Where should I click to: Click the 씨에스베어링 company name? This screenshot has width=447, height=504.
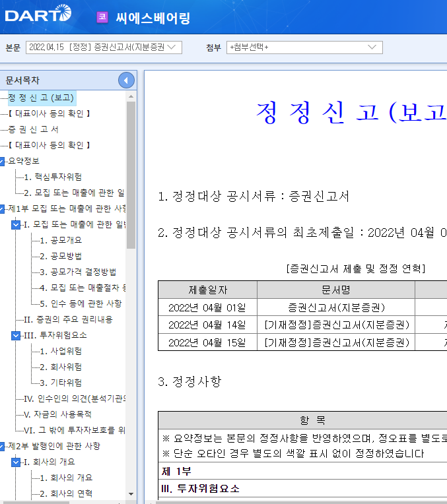click(153, 18)
